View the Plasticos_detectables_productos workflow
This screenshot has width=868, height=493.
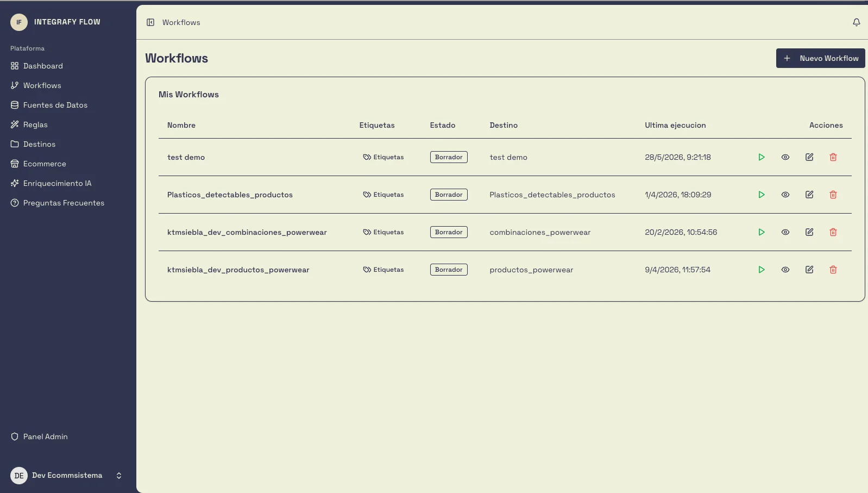coord(785,195)
